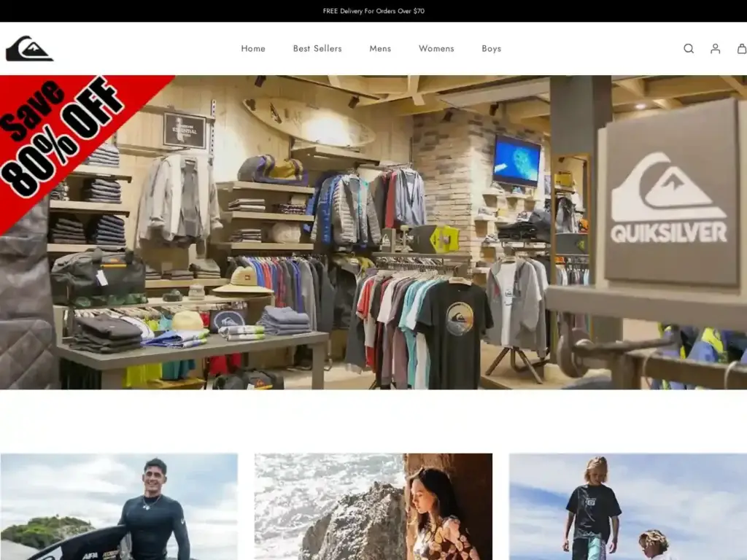This screenshot has height=560, width=747.
Task: Expand the Womens navigation menu
Action: 436,49
